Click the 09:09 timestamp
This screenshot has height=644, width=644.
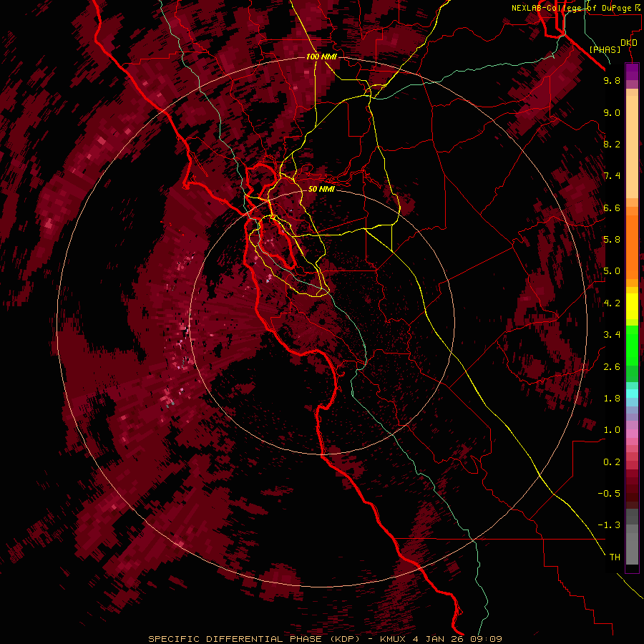tap(485, 639)
